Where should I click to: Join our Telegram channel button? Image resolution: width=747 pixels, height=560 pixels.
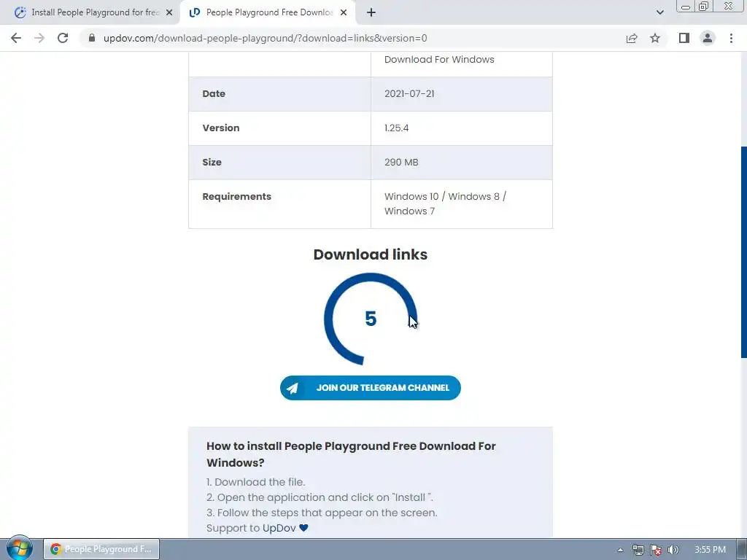pos(370,388)
